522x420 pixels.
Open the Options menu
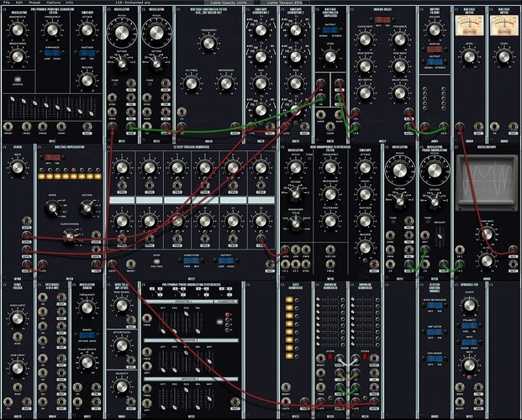pyautogui.click(x=53, y=3)
